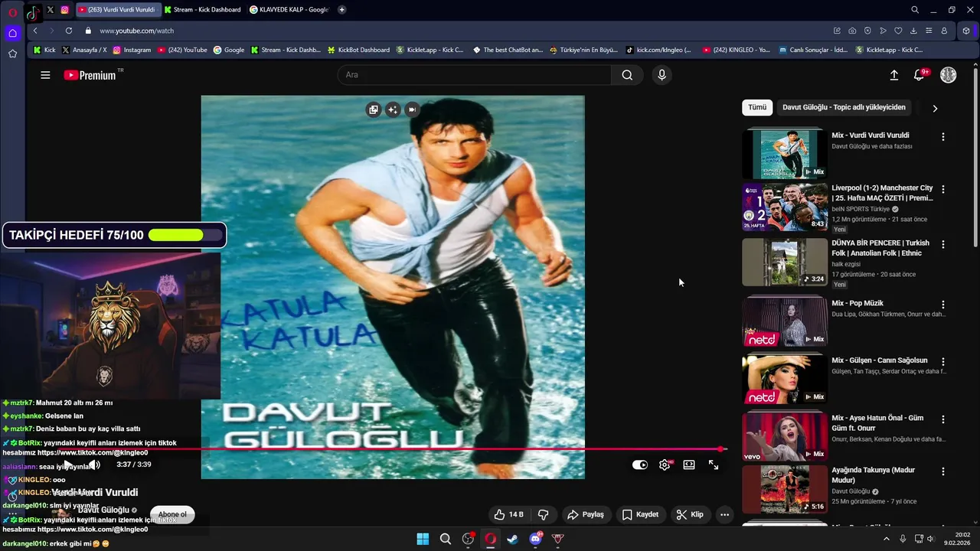Open options for Mix - Ayse Hatun Önal
980x551 pixels.
click(943, 419)
